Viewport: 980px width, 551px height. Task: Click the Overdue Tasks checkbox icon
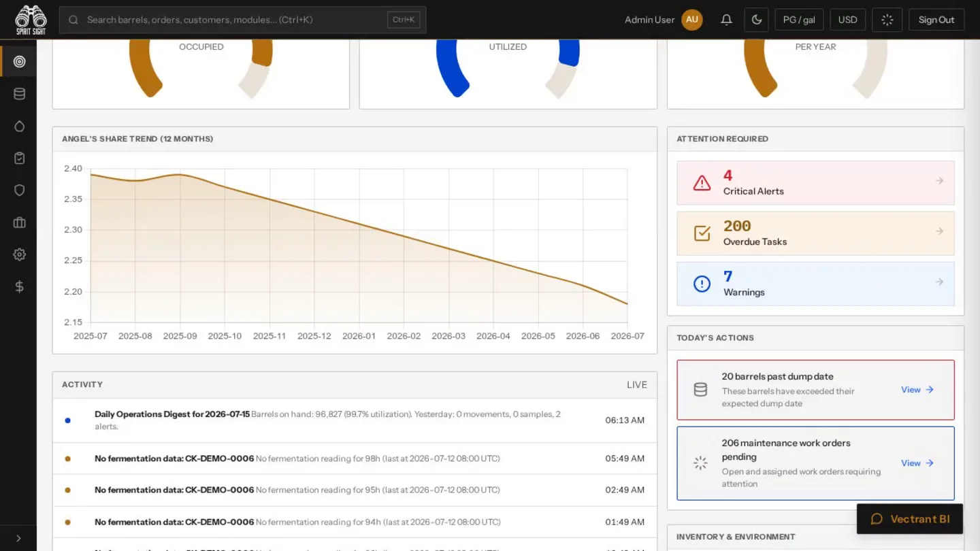click(x=702, y=233)
